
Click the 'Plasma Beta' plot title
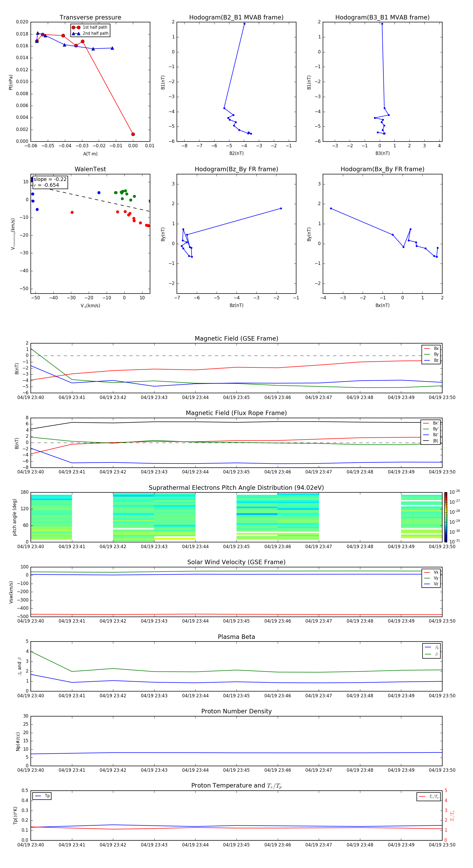point(236,637)
